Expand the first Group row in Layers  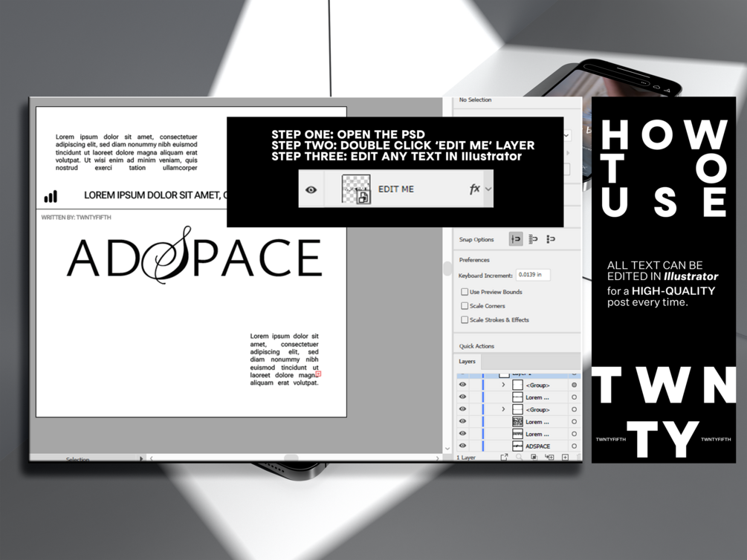tap(503, 385)
